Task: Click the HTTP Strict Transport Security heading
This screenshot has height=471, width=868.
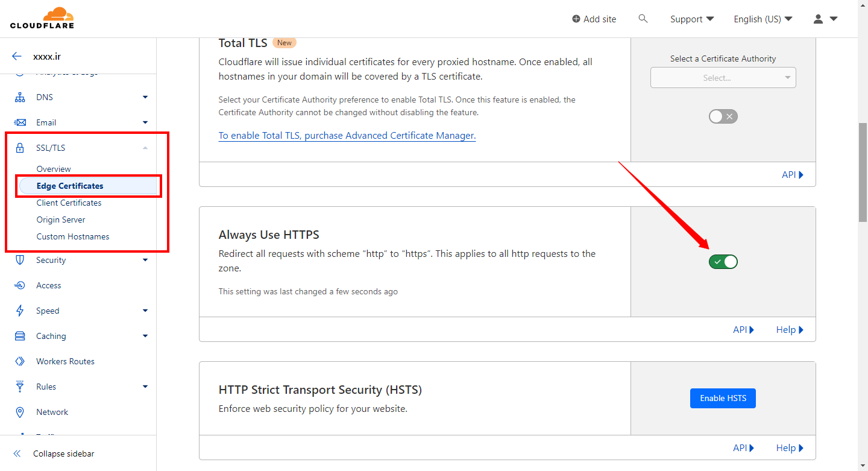Action: coord(320,390)
